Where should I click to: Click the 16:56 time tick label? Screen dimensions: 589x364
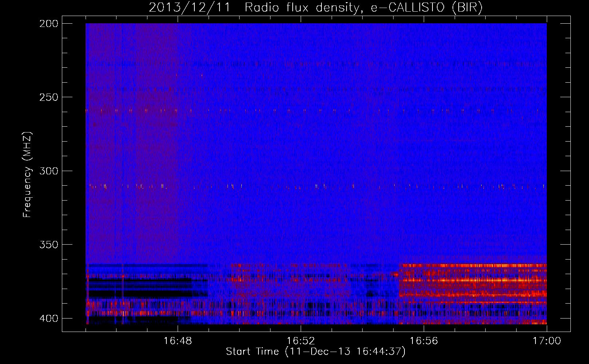click(x=424, y=341)
